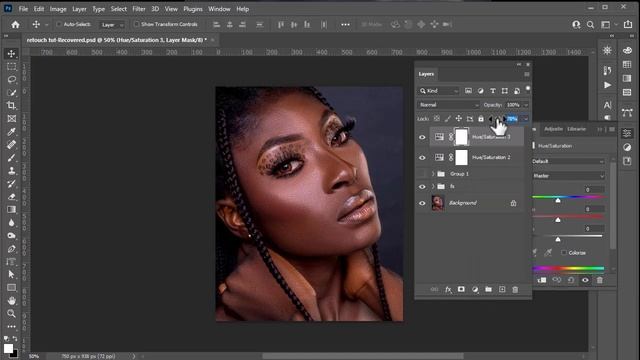This screenshot has height=360, width=640.
Task: Create new fill or adjustment layer icon
Action: click(475, 289)
